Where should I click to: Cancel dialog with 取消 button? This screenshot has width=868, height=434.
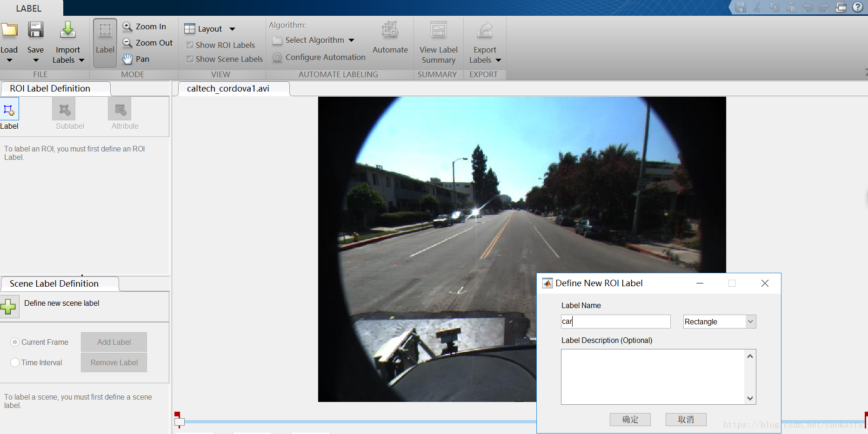[x=686, y=420]
